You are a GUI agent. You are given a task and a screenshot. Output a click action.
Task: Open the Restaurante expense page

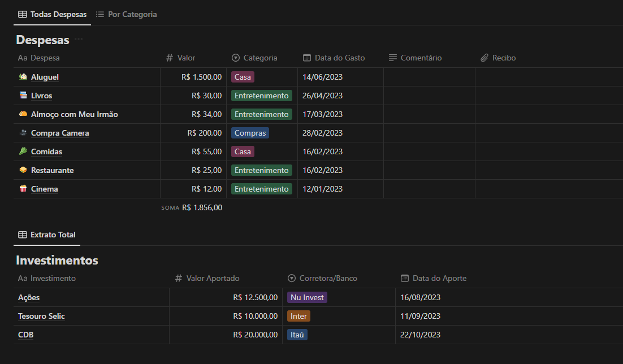pos(53,171)
